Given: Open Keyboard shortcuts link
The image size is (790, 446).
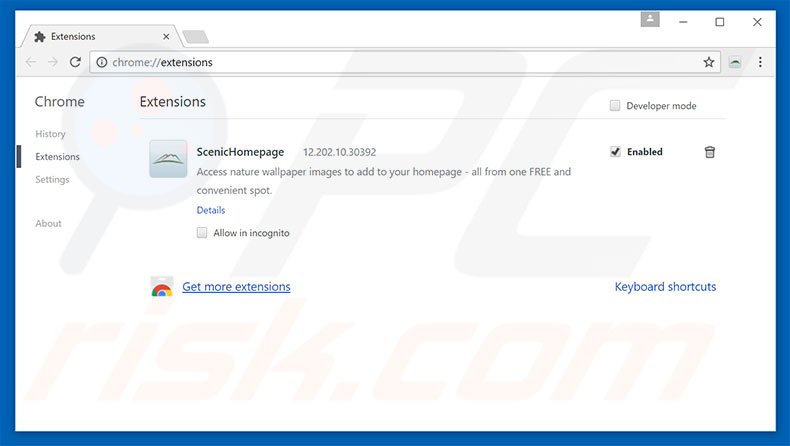Looking at the screenshot, I should point(665,287).
